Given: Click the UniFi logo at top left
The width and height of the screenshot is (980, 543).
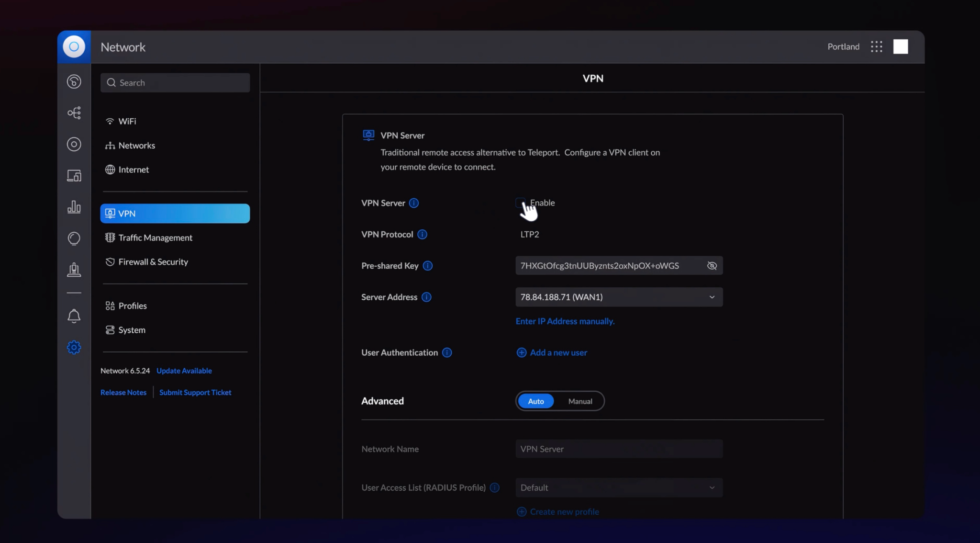Looking at the screenshot, I should 74,46.
